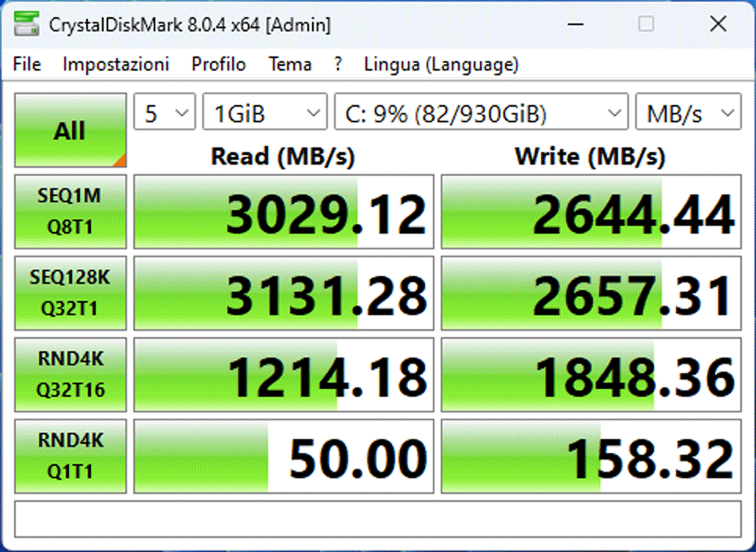756x552 pixels.
Task: Open the drive selector C: 9% dropdown
Action: point(482,112)
